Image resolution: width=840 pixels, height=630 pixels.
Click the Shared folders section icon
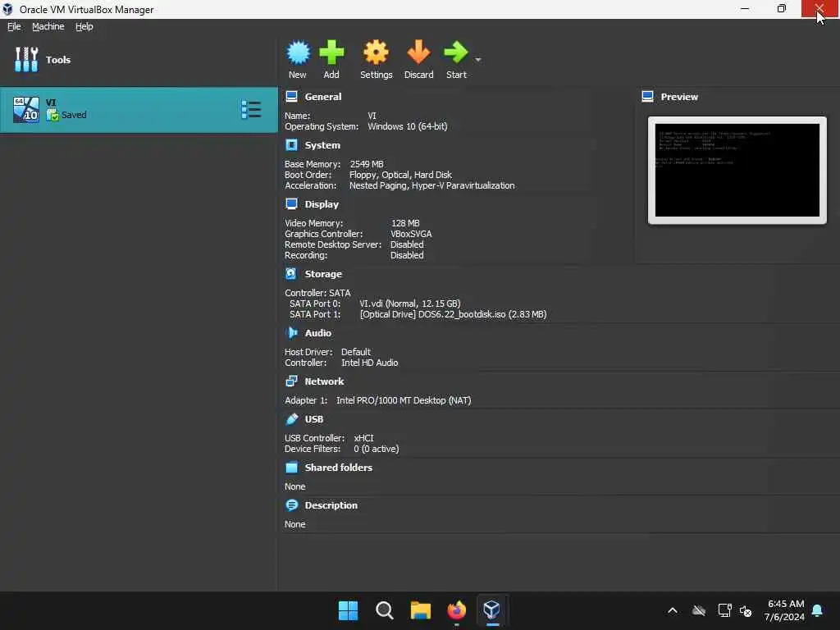(291, 467)
